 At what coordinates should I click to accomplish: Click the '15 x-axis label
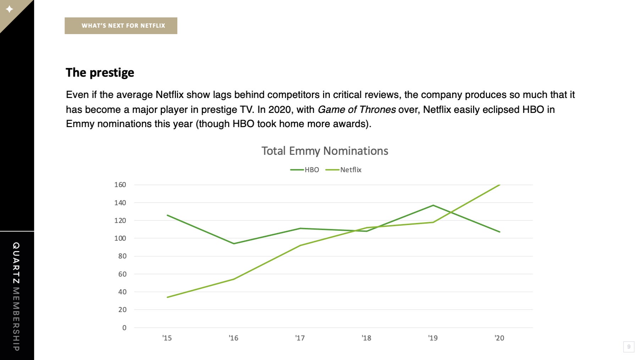click(167, 338)
